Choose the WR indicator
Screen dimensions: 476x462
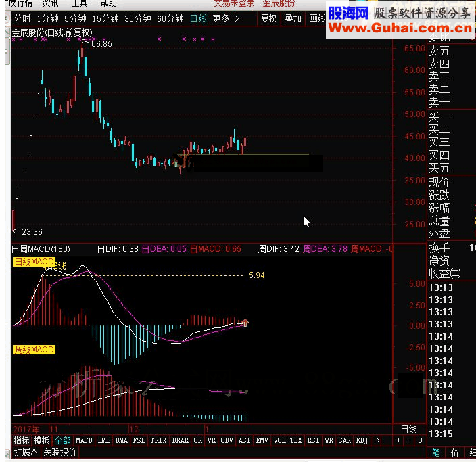click(329, 440)
